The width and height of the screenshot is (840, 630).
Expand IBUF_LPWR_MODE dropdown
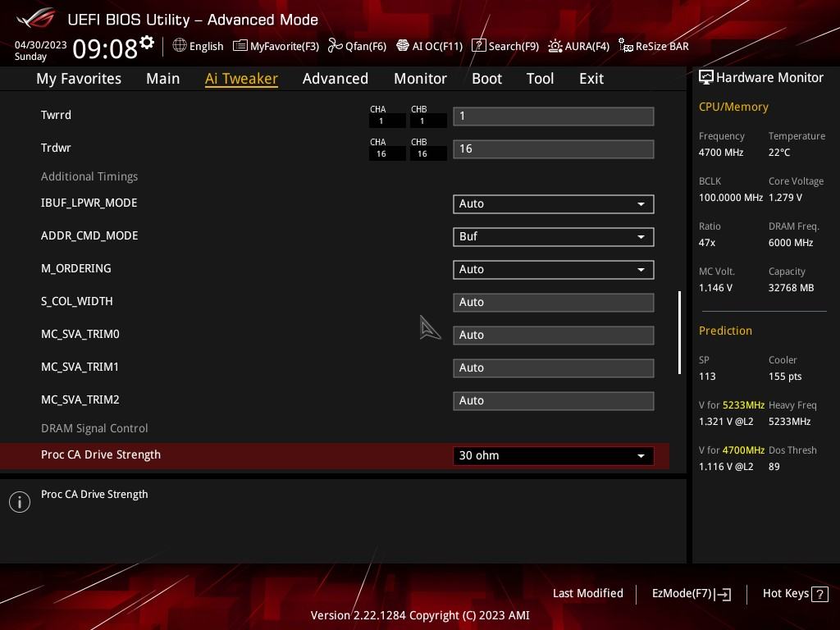coord(554,204)
